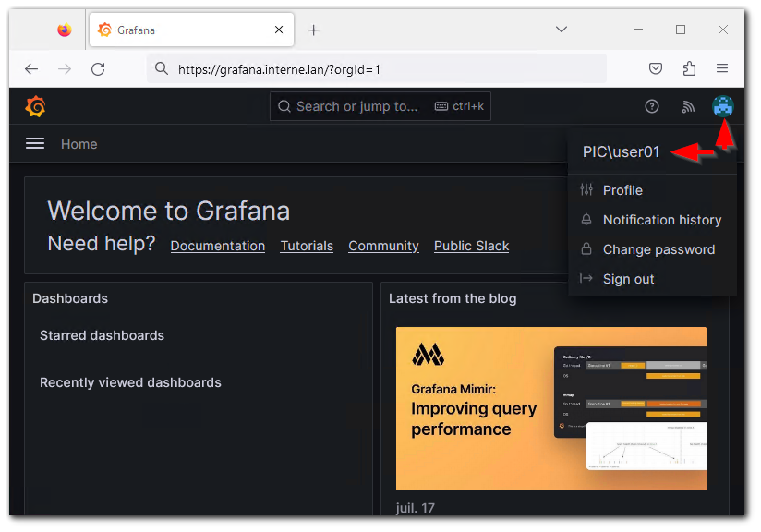Maximize the Firefox window
This screenshot has width=761, height=532.
click(681, 30)
